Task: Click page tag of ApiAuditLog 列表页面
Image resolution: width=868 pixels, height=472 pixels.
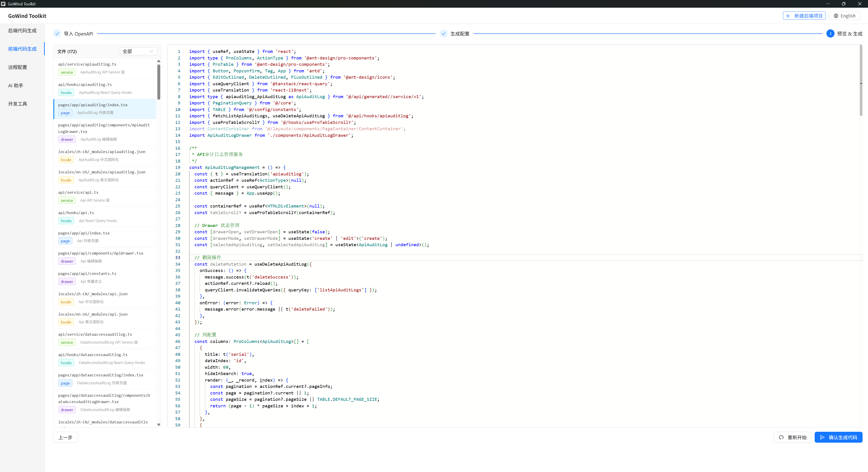Action: (x=65, y=113)
